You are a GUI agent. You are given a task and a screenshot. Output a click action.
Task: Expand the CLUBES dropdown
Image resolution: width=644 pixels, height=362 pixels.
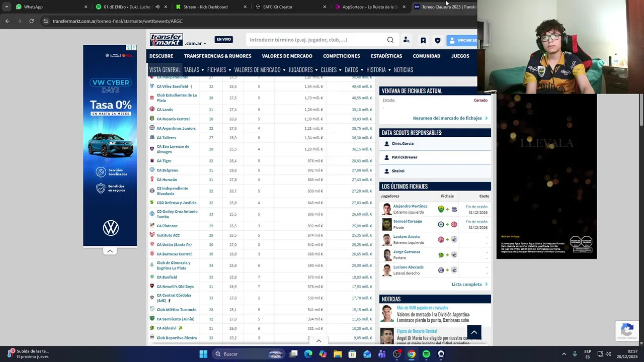tap(331, 70)
